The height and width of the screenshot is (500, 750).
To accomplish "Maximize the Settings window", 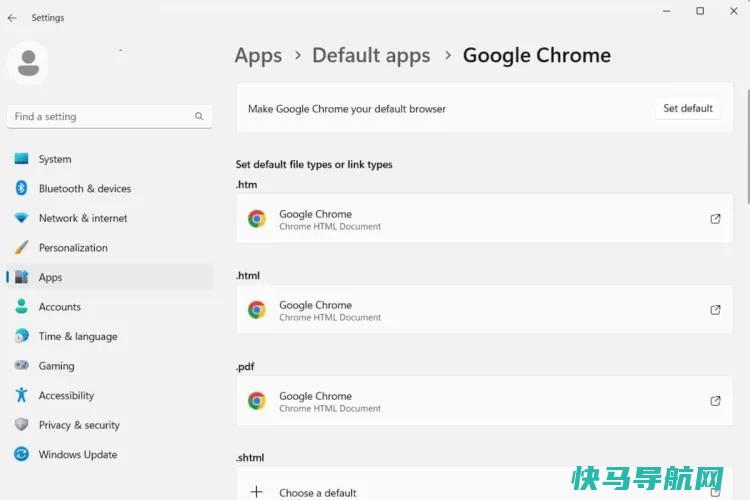I will (x=700, y=11).
